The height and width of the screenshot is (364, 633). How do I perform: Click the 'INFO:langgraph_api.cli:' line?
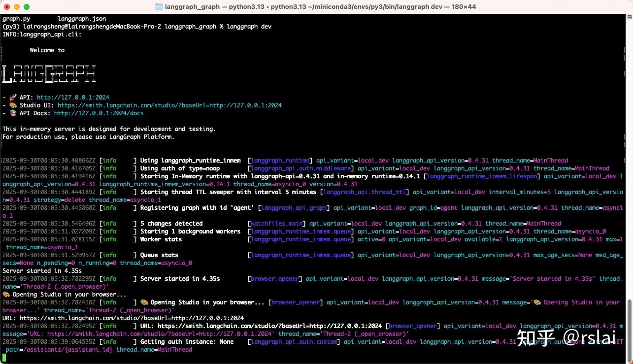(x=42, y=34)
